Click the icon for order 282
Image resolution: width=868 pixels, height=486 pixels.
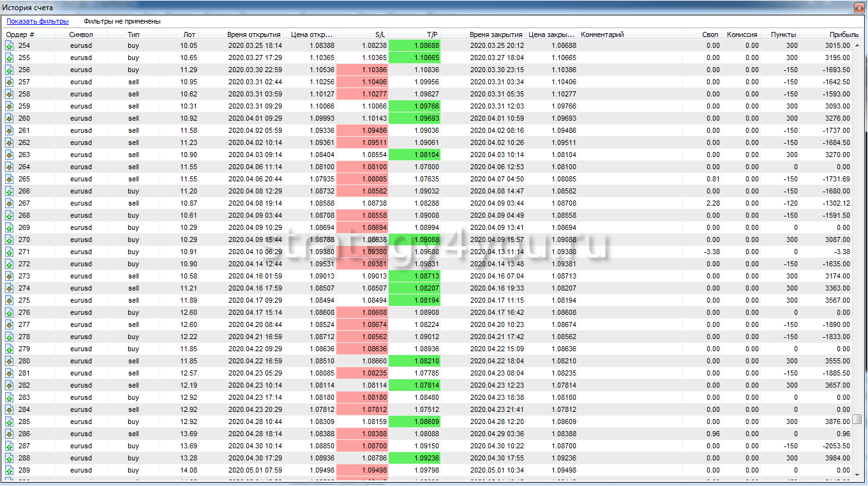[10, 385]
